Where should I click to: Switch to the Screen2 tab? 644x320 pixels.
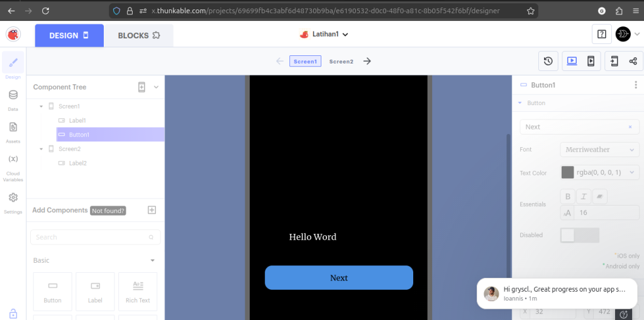(x=341, y=62)
